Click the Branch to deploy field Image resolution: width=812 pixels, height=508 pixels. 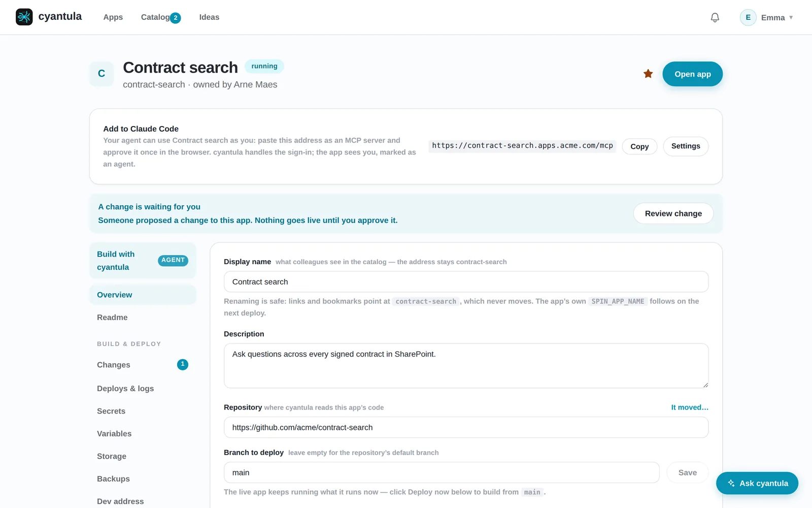(x=442, y=472)
